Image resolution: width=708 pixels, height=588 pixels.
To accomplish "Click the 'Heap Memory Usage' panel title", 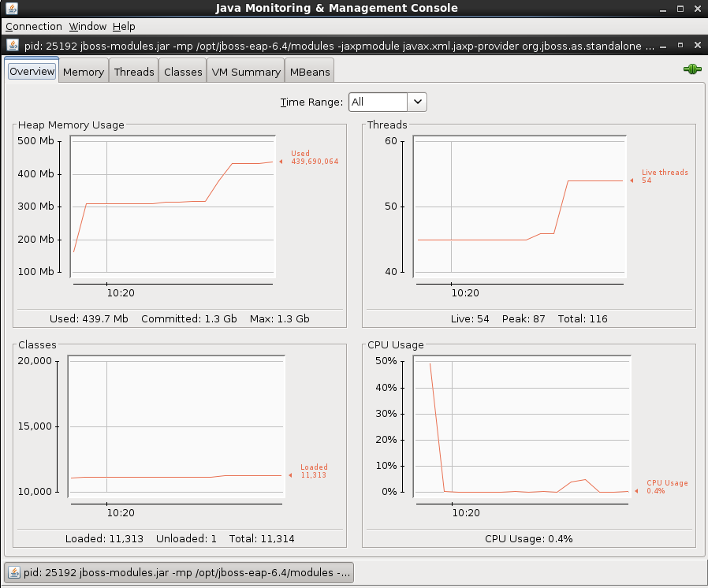I will 71,125.
